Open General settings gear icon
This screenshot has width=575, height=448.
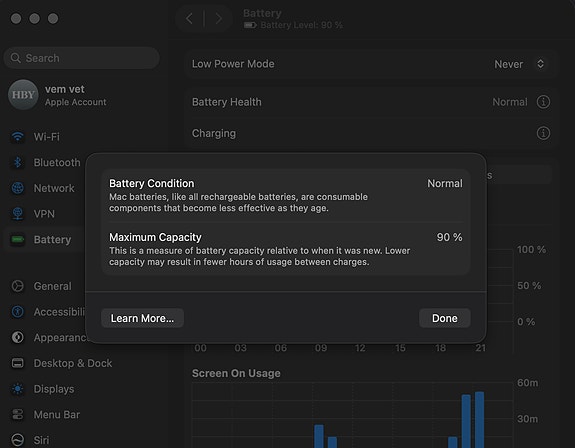tap(18, 286)
